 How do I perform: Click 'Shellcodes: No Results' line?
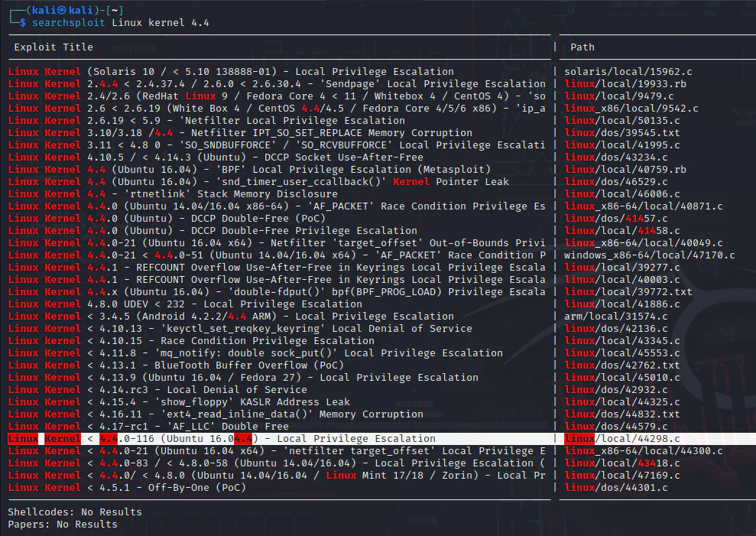coord(75,512)
